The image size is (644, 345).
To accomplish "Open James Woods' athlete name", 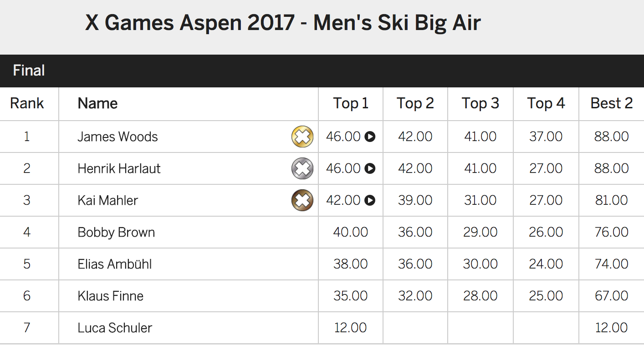I will tap(118, 137).
